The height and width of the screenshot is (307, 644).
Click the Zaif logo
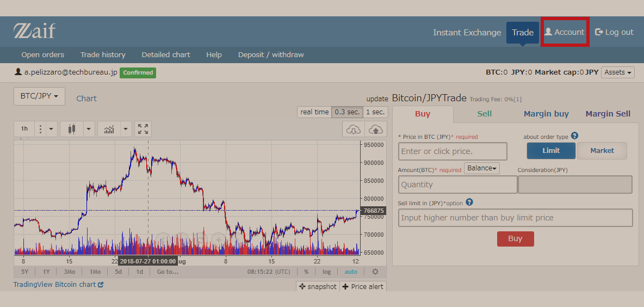pos(34,31)
